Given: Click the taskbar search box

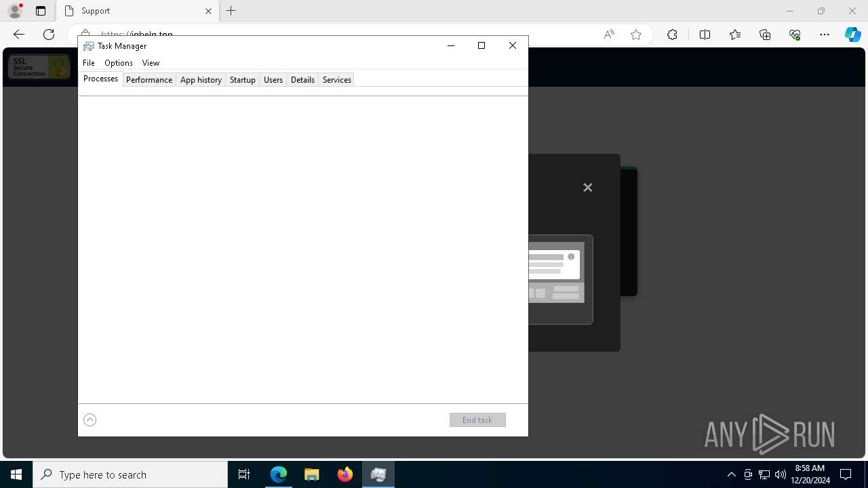Looking at the screenshot, I should pyautogui.click(x=130, y=474).
